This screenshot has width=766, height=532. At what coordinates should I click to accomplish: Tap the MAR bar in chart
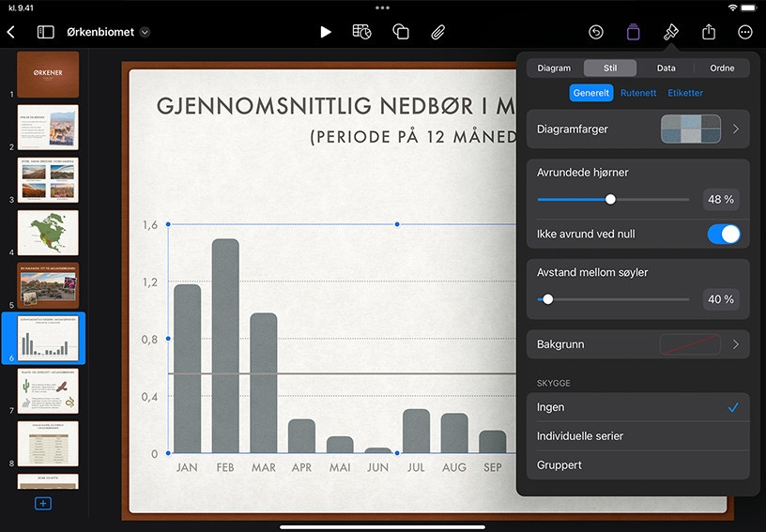tap(263, 383)
